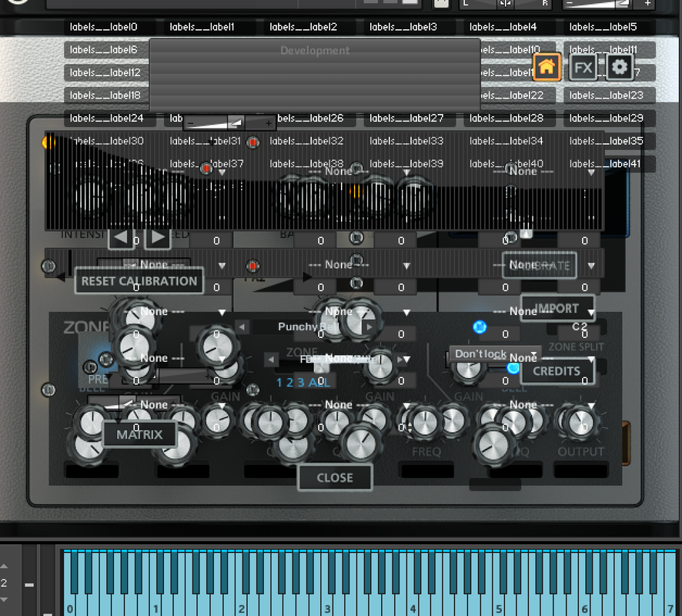Click the IMPORT button
Image resolution: width=682 pixels, height=616 pixels.
pos(557,309)
